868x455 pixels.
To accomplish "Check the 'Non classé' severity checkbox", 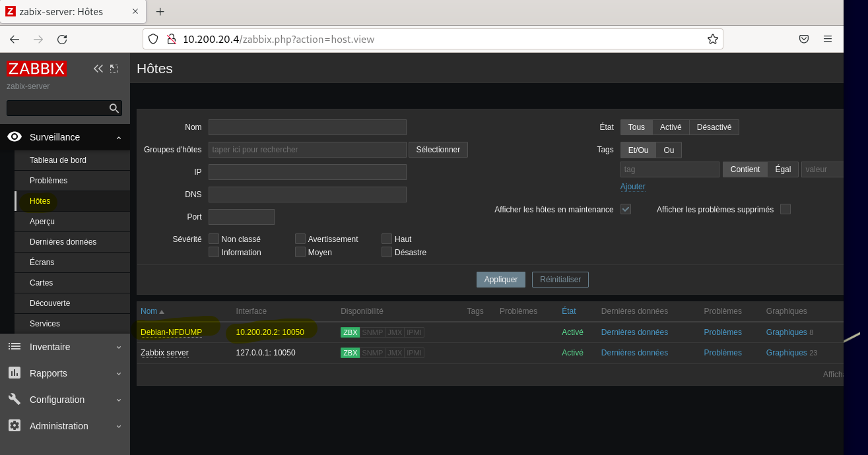I will (214, 239).
